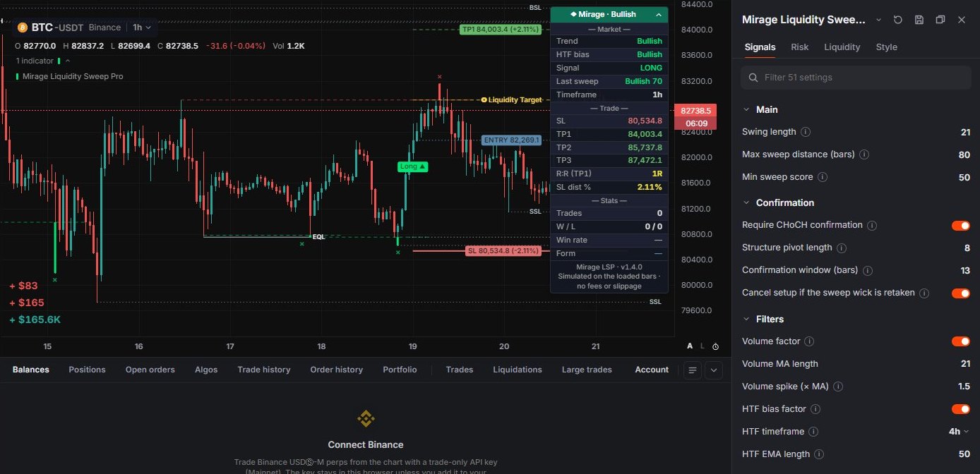The height and width of the screenshot is (474, 980).
Task: Collapse the Mirage Bullish dashboard chevron
Action: coord(658,14)
